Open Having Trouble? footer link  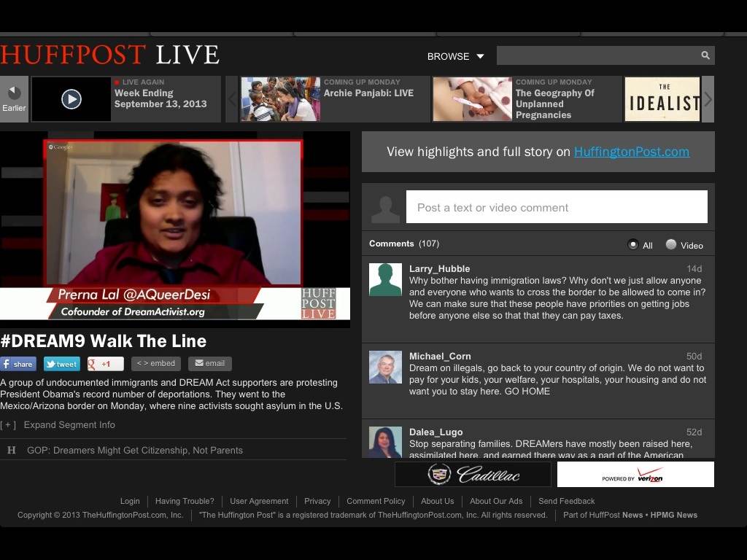(185, 501)
